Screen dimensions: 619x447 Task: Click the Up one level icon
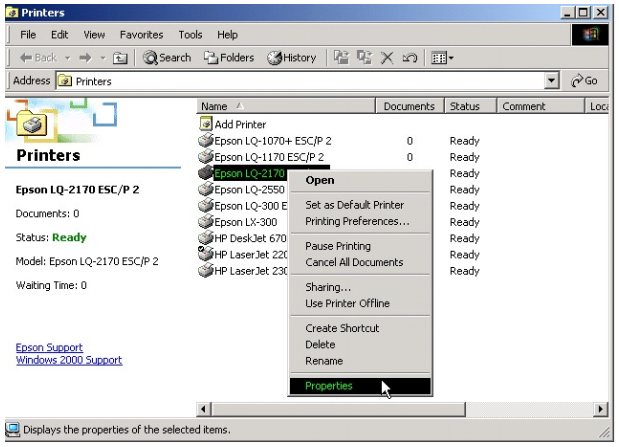point(119,58)
